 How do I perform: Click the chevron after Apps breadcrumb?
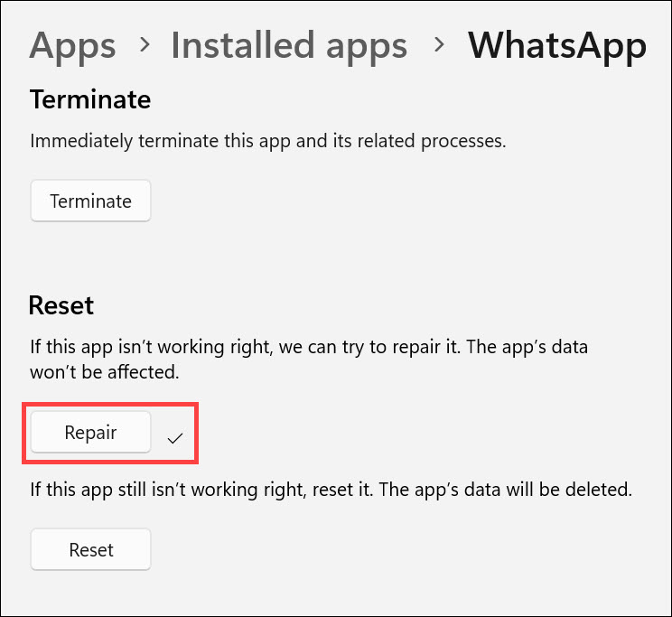(144, 46)
